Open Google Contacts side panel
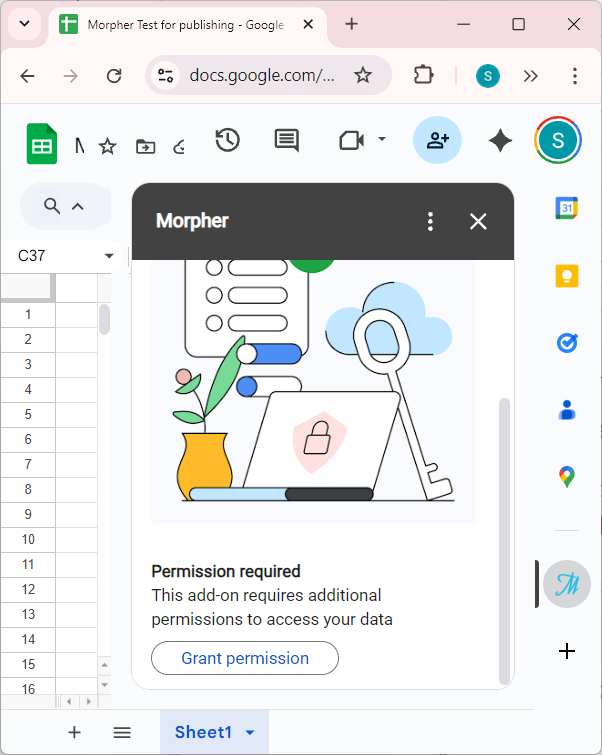602x755 pixels. coord(567,410)
